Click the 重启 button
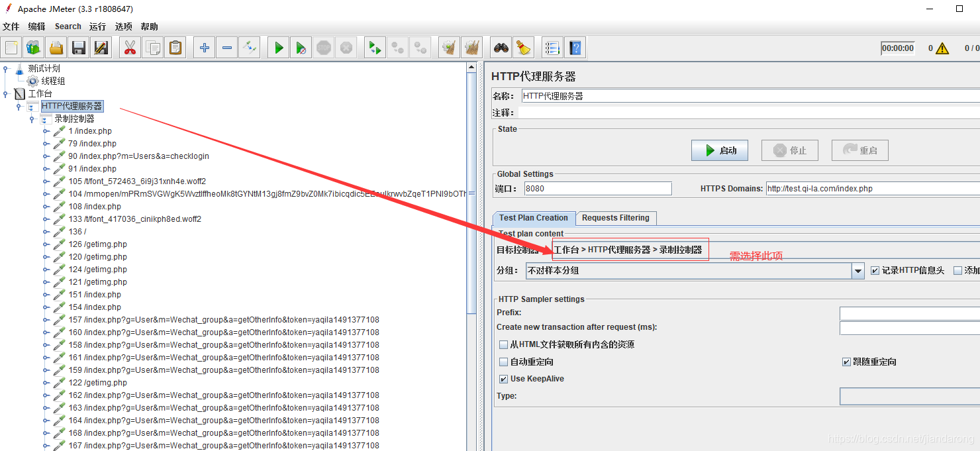Screen dimensions: 980x451 point(860,150)
